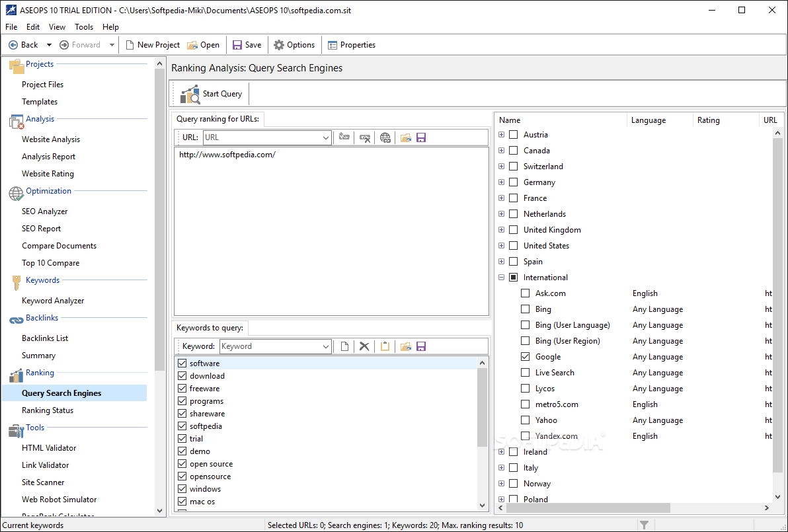This screenshot has width=788, height=532.
Task: Click the open folder icon in Keyword toolbar
Action: 405,346
